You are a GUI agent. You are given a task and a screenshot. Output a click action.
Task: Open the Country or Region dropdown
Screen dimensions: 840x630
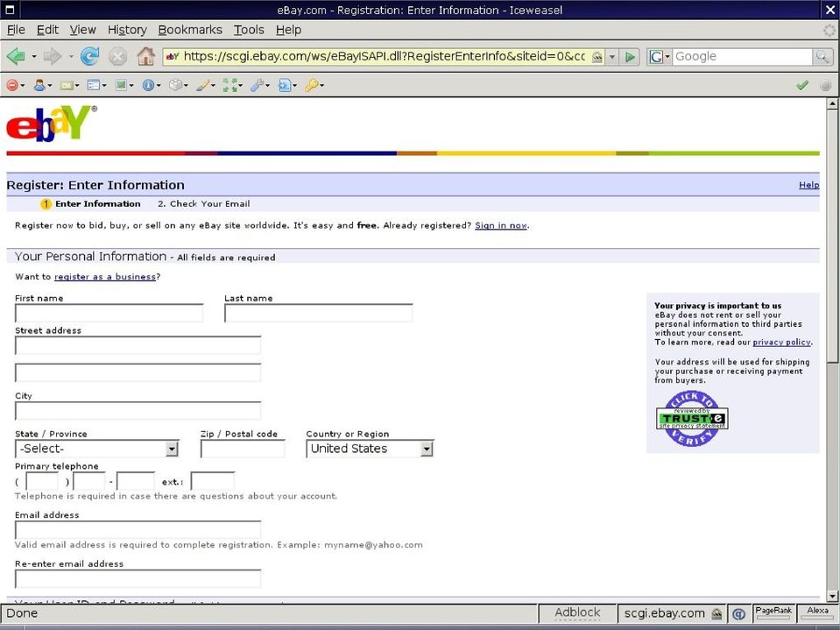coord(370,449)
